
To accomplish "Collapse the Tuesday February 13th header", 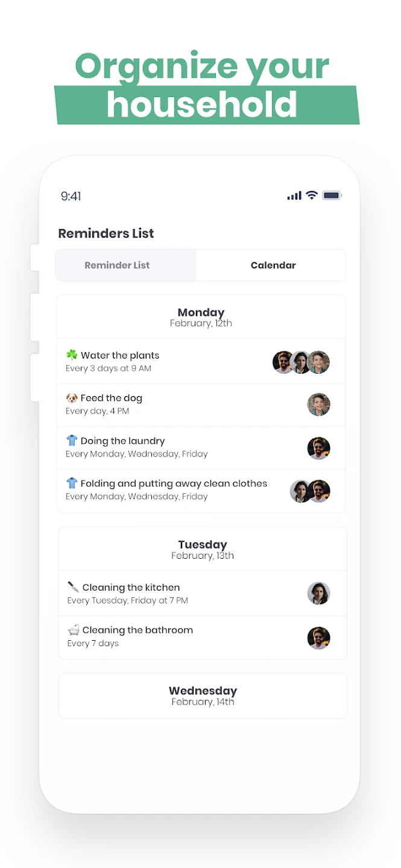I will tap(203, 549).
